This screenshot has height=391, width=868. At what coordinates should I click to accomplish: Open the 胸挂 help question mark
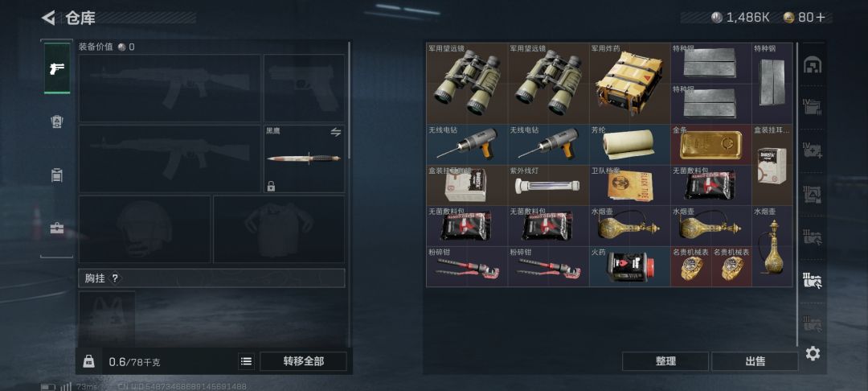tap(115, 278)
